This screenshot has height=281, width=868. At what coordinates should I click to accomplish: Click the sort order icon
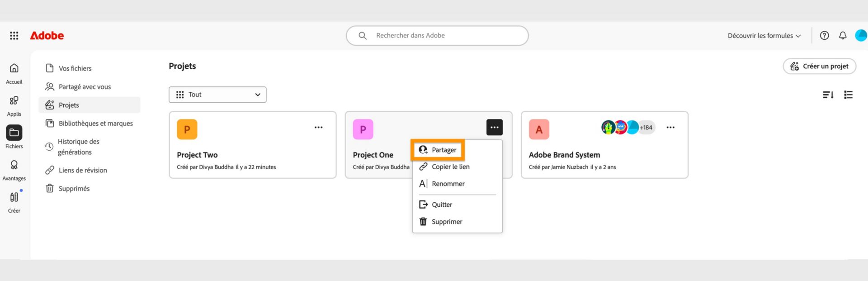point(828,95)
